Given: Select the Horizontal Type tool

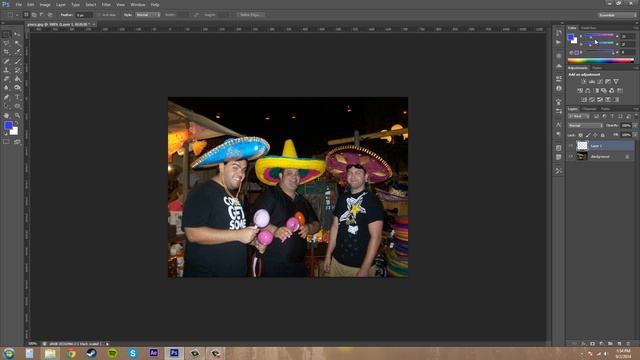Looking at the screenshot, I should tap(17, 97).
